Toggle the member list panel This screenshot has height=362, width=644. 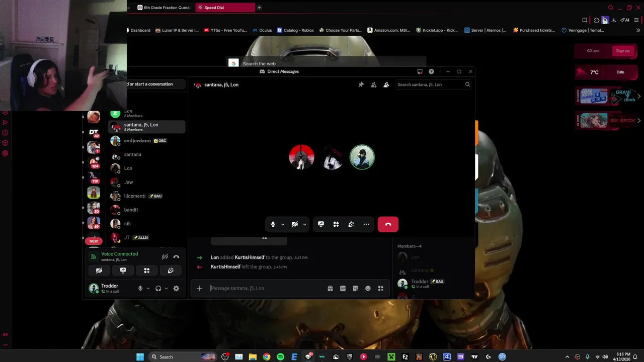386,84
